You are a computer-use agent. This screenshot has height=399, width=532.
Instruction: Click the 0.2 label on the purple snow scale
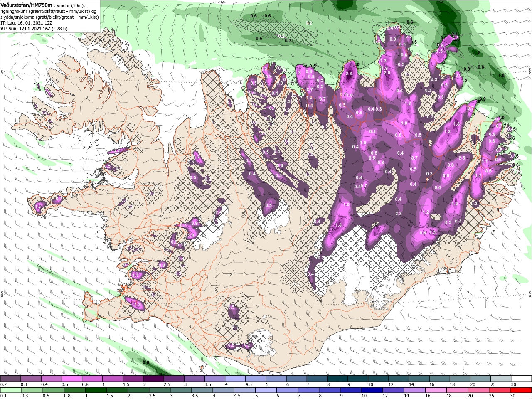pyautogui.click(x=3, y=385)
